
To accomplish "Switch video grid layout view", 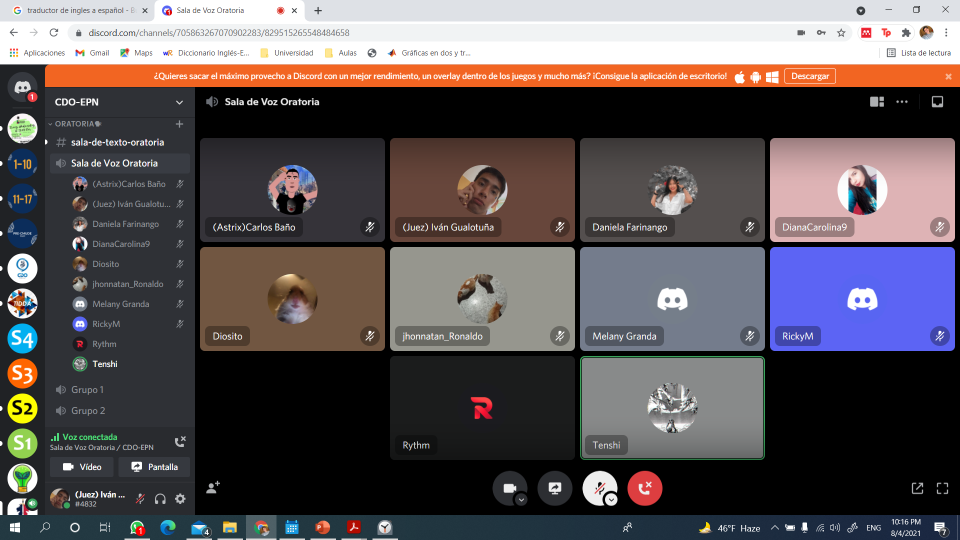I will [877, 102].
